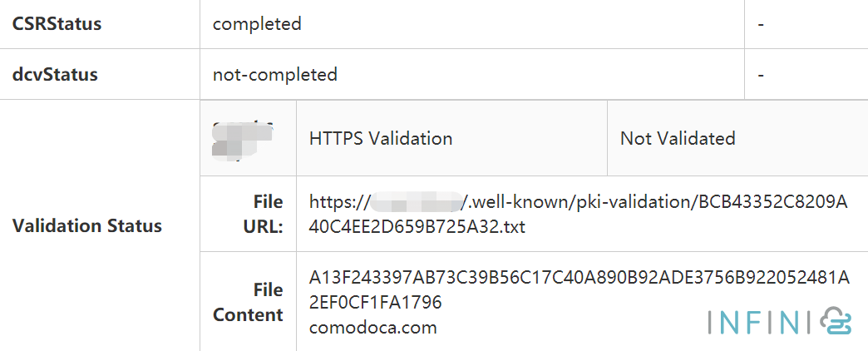Image resolution: width=868 pixels, height=351 pixels.
Task: Click the dash in the dcvStatus row
Action: coord(761,76)
